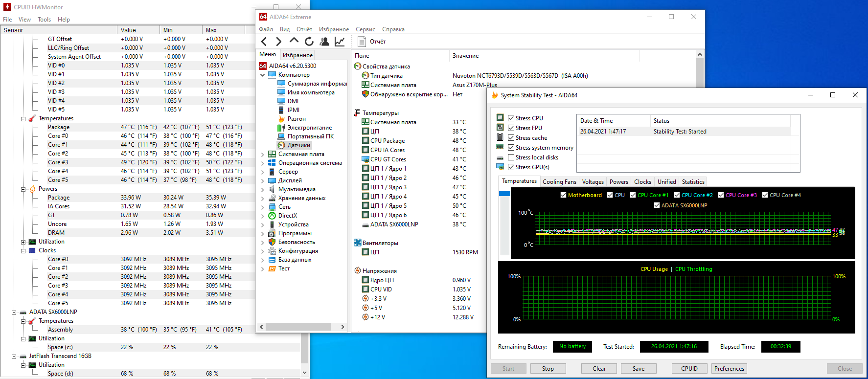Image resolution: width=868 pixels, height=379 pixels.
Task: Toggle the Stress GPU(s) checkbox
Action: click(511, 167)
